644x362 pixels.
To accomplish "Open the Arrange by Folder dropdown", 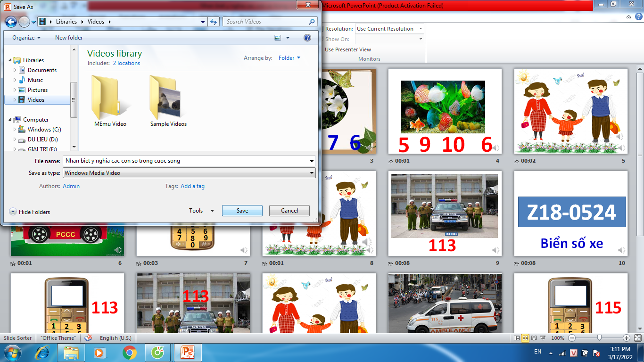I will click(289, 58).
